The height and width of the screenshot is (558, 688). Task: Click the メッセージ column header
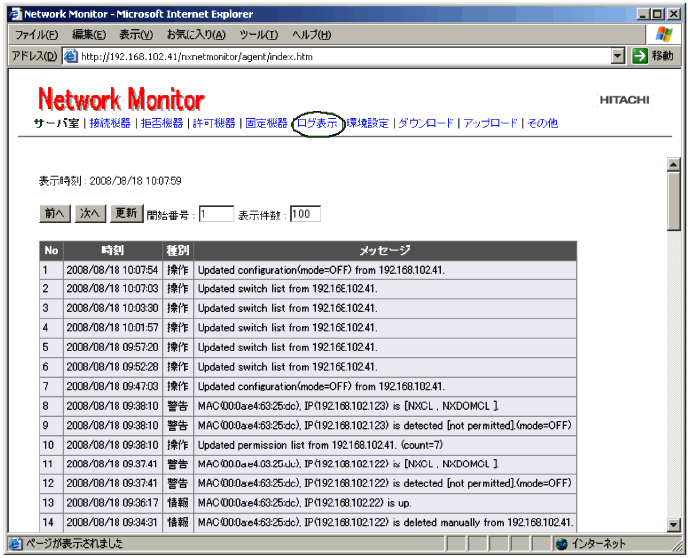point(385,250)
